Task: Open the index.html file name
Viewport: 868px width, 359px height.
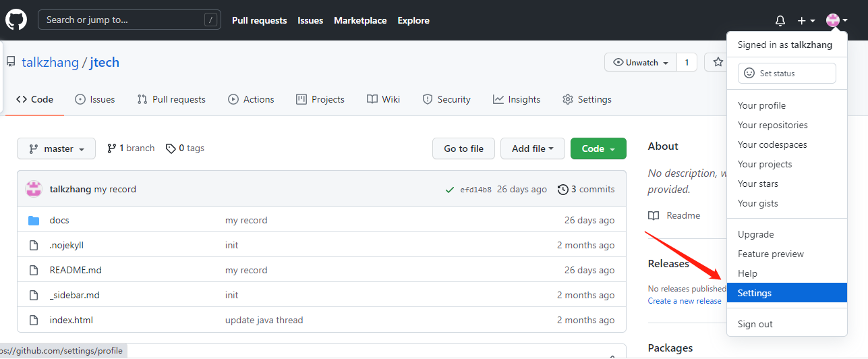Action: tap(71, 320)
